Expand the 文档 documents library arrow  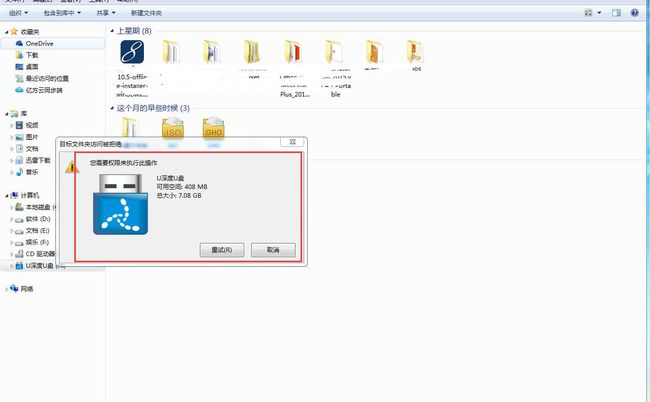pyautogui.click(x=12, y=148)
